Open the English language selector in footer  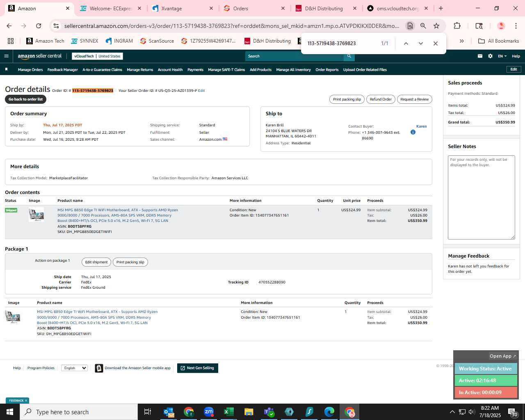[x=74, y=368]
